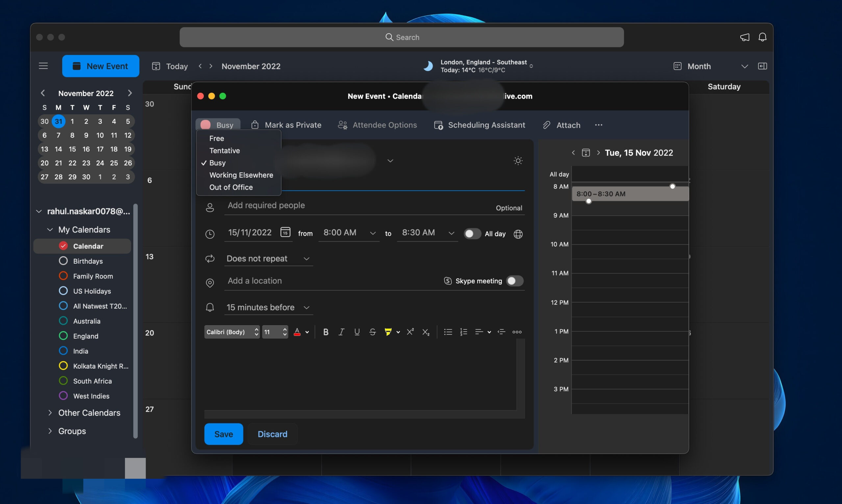842x504 pixels.
Task: Click the yellow highlight color icon
Action: pos(388,332)
